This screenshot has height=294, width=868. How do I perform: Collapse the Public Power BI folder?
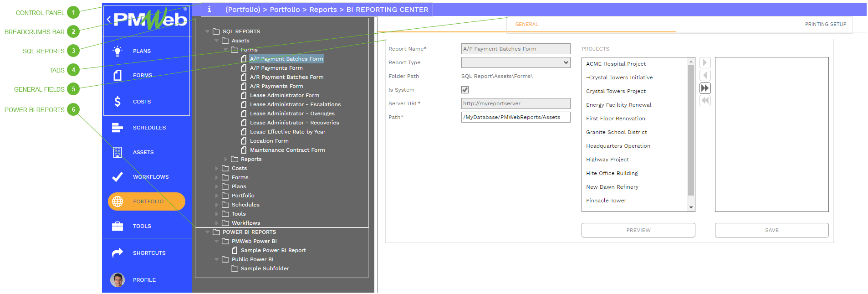(x=216, y=259)
